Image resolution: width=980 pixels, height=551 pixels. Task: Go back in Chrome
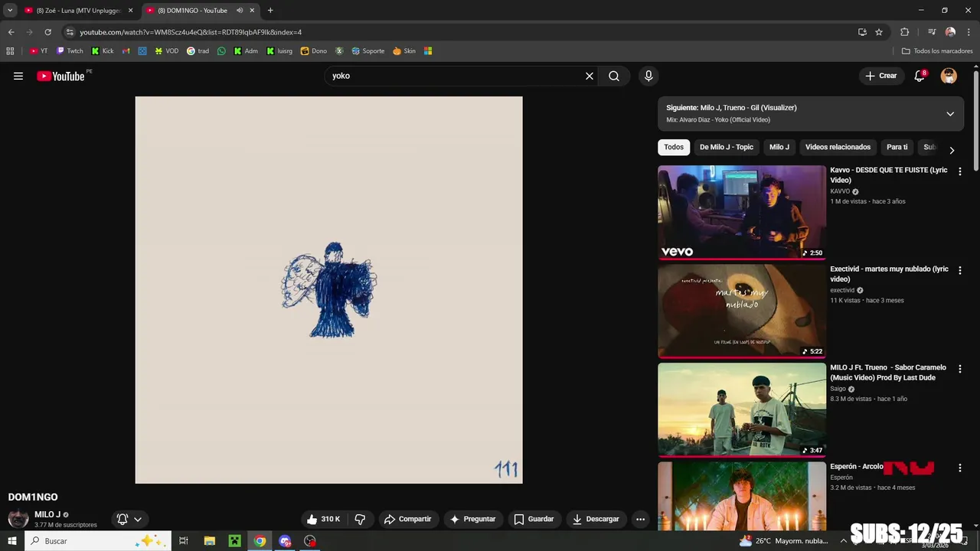(11, 32)
